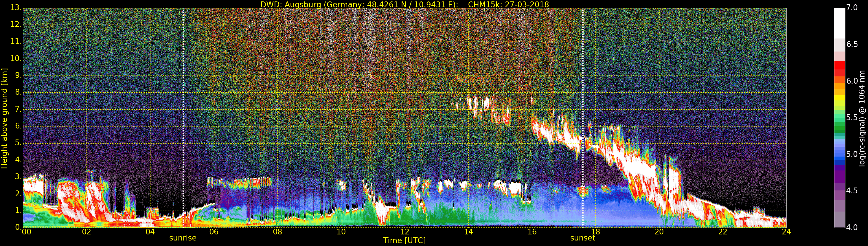This screenshot has width=868, height=246.
Task: Click the white dotted sunset marker line
Action: [x=583, y=118]
